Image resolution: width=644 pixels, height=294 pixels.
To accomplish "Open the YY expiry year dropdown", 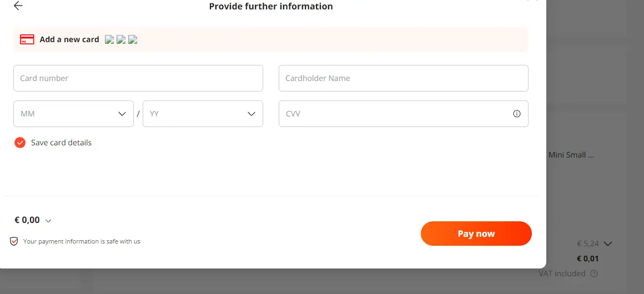I will pyautogui.click(x=203, y=114).
